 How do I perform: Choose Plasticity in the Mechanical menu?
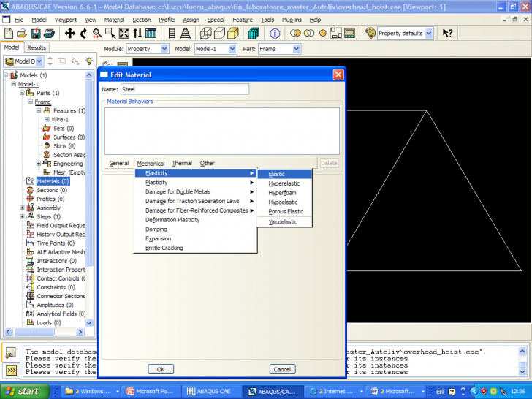point(156,183)
